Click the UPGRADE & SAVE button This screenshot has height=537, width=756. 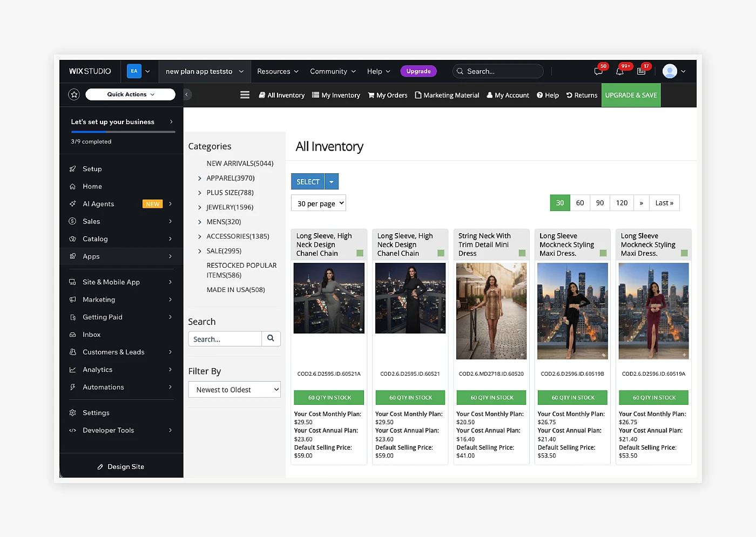631,95
